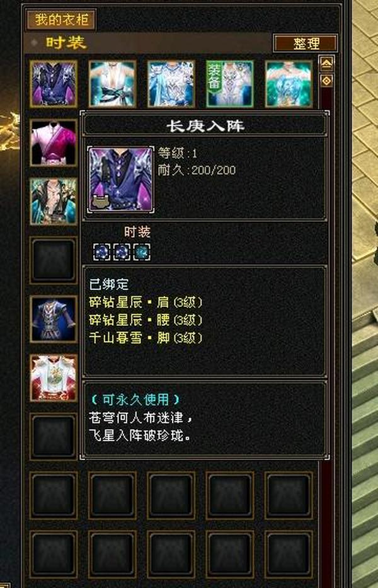Click the 长庚入阵 large preview thumbnail
Screen dimensions: 378x588
(x=121, y=179)
